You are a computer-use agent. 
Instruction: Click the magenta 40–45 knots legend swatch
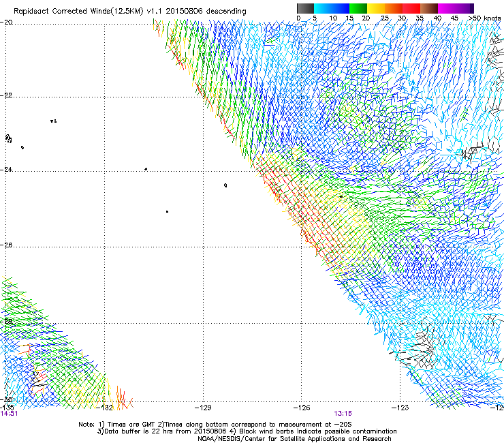click(x=447, y=8)
